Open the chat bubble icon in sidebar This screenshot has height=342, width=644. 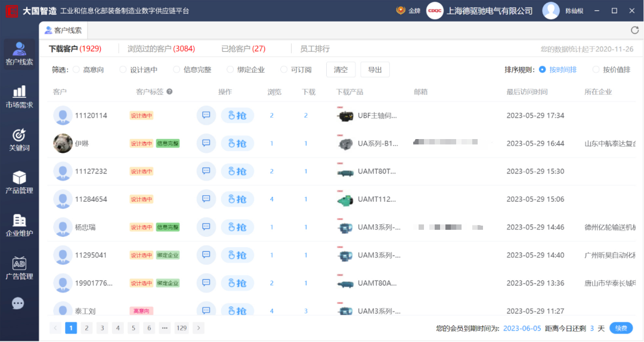pos(18,303)
